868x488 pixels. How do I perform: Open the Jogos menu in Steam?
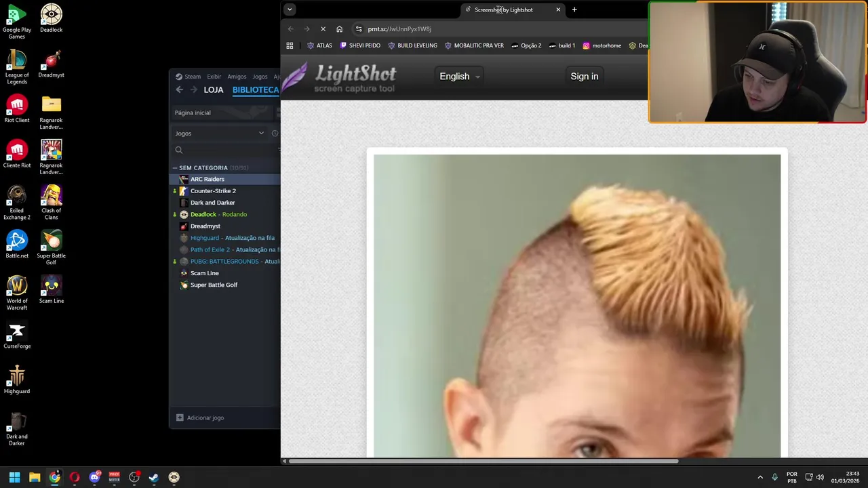260,77
